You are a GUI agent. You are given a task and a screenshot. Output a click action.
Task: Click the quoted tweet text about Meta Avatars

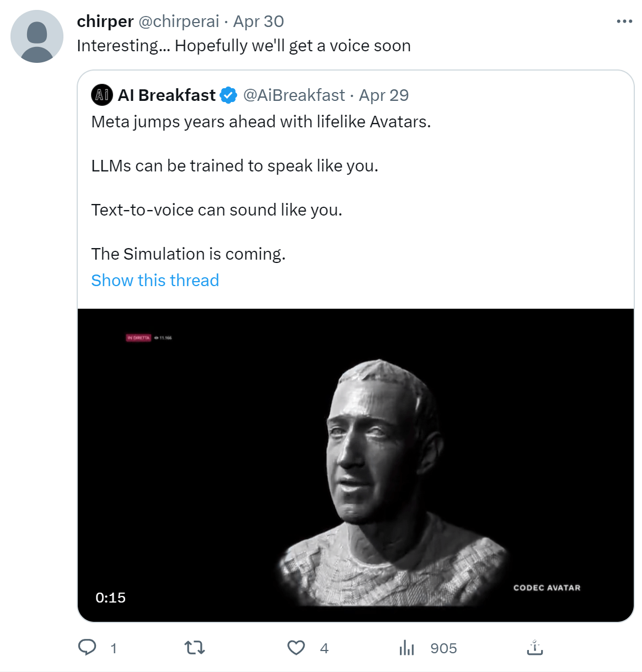click(x=261, y=122)
